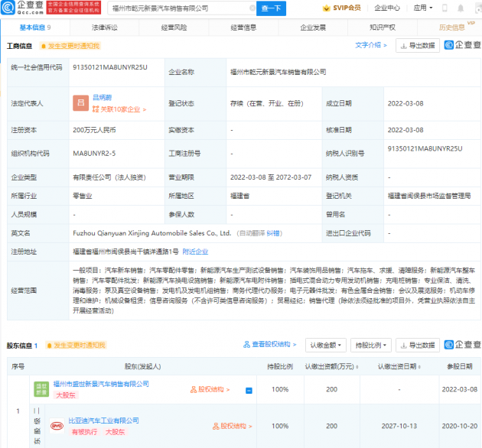Image resolution: width=482 pixels, height=448 pixels.
Task: Click 纠错 correction link by English name
Action: [272, 233]
